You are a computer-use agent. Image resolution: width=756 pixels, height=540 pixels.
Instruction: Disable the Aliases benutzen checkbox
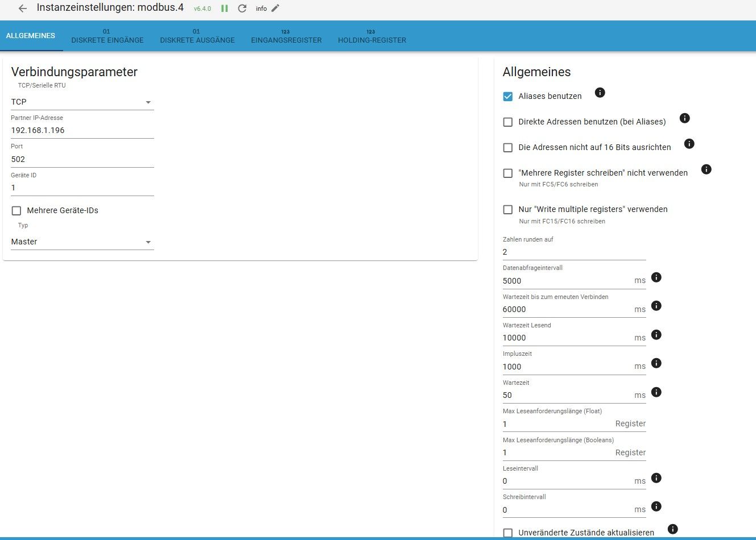pos(508,97)
